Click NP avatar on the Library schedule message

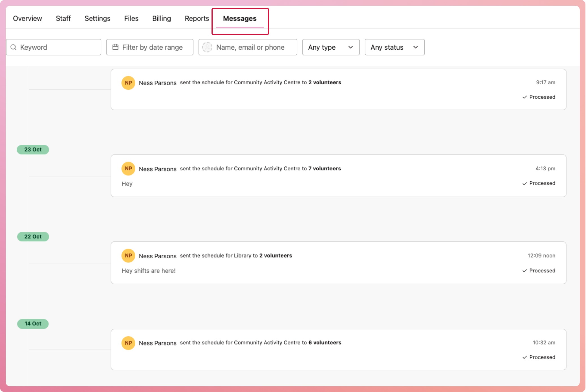(x=128, y=256)
